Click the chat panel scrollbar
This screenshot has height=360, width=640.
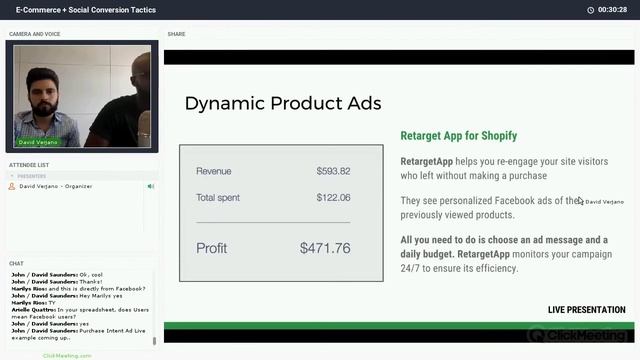pyautogui.click(x=154, y=341)
